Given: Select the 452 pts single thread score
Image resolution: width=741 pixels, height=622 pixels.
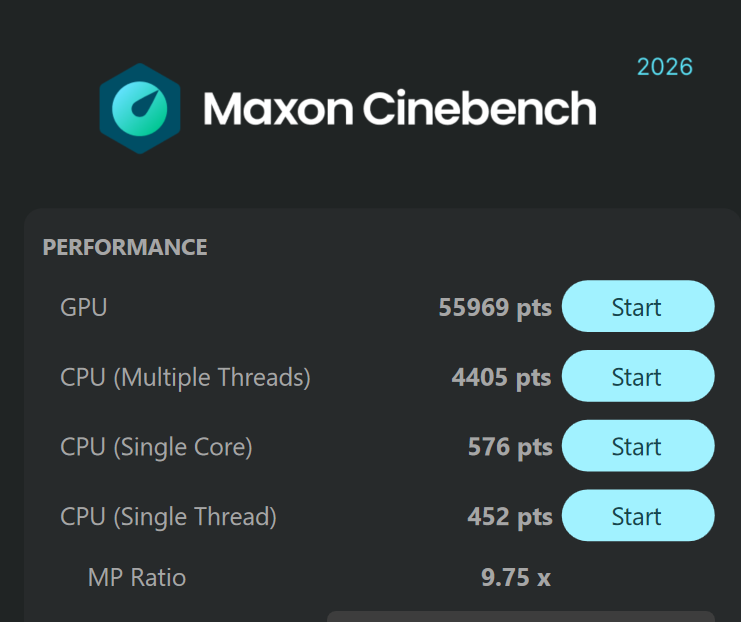Looking at the screenshot, I should [510, 517].
